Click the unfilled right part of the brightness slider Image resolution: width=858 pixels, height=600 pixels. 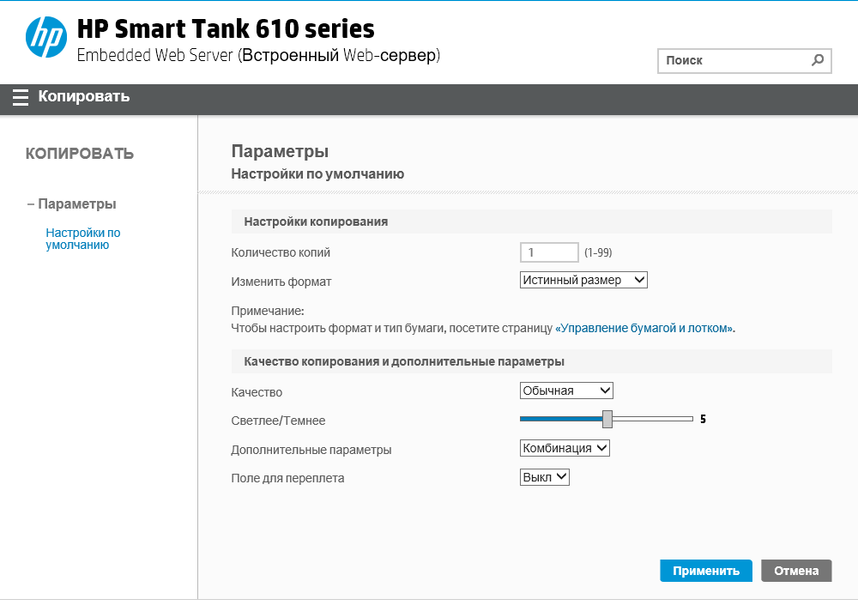click(x=652, y=419)
